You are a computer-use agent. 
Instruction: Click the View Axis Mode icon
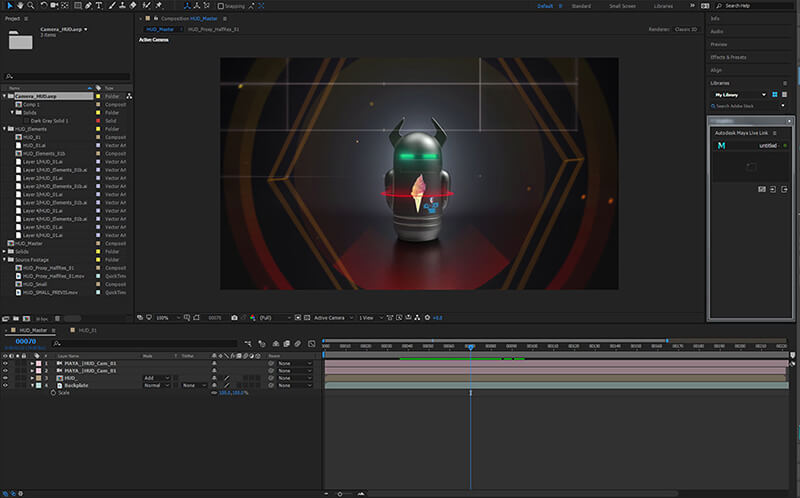click(207, 6)
